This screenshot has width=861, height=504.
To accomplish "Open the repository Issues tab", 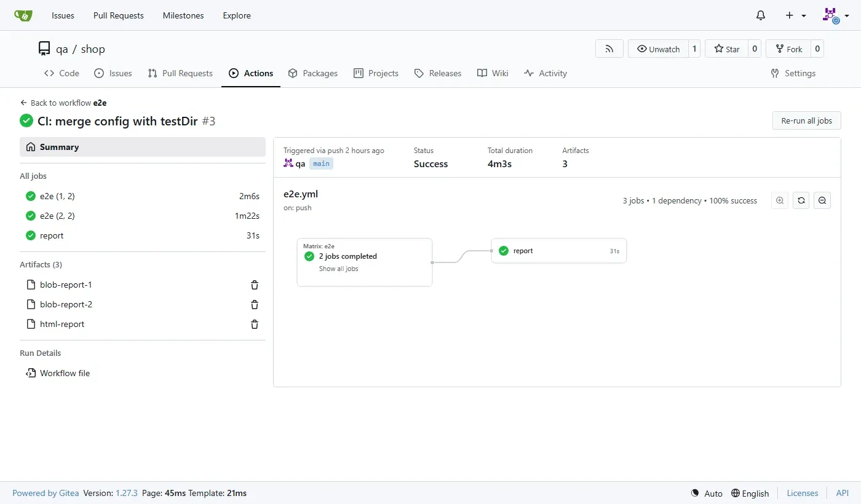I will pos(113,73).
